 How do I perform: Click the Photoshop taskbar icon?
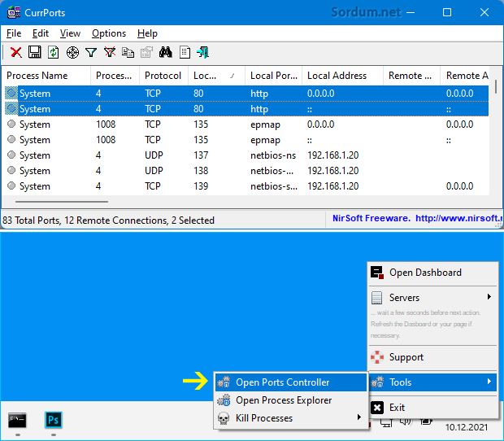(x=54, y=420)
